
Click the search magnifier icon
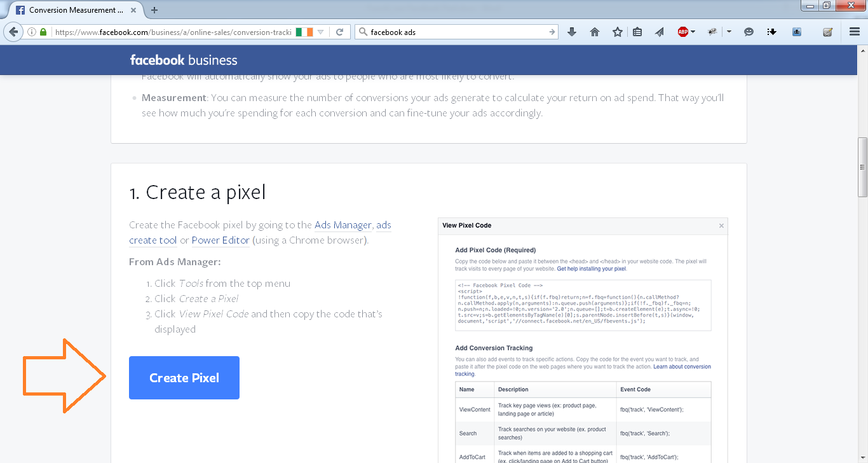point(363,32)
